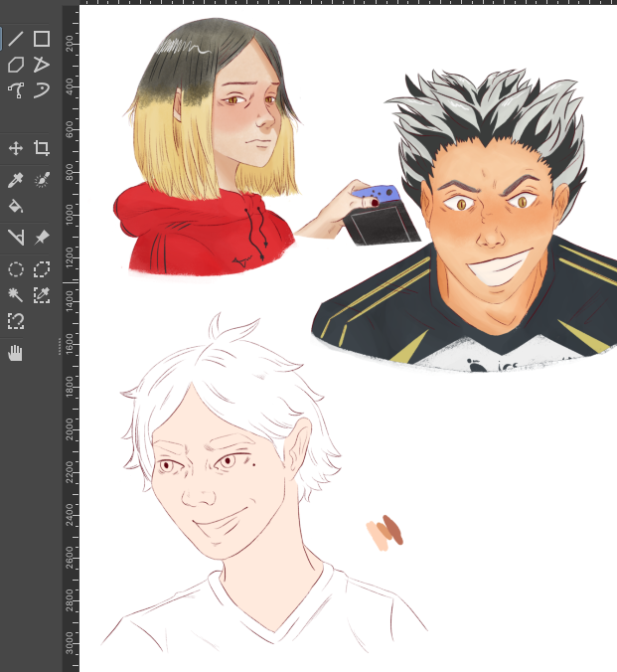Pick the Color sampler eyedropper tool
Screen dimensions: 617x672
(16, 181)
